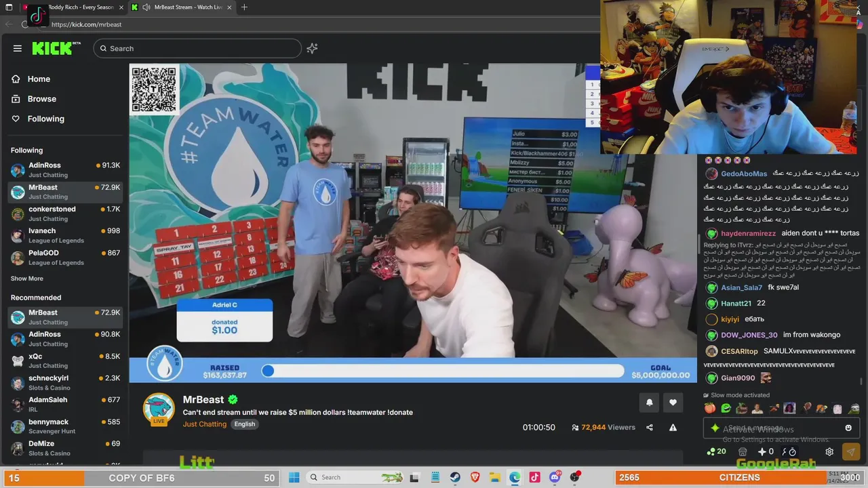Open PelaGOD channel in sidebar

pyautogui.click(x=65, y=257)
